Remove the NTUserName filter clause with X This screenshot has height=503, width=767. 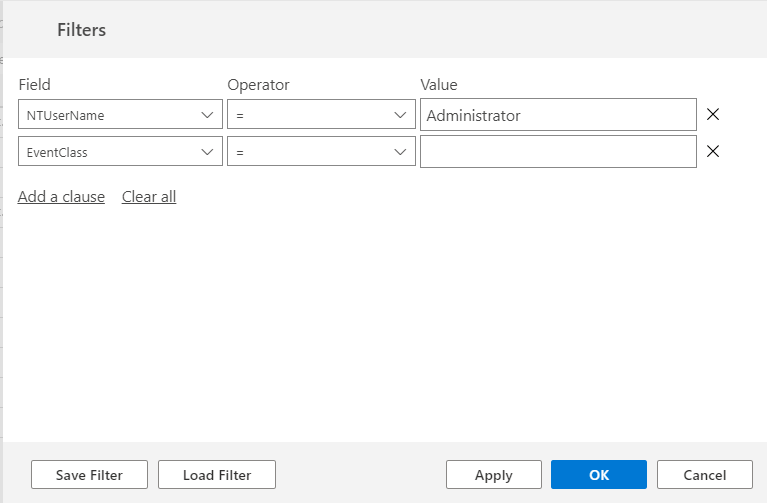coord(713,115)
